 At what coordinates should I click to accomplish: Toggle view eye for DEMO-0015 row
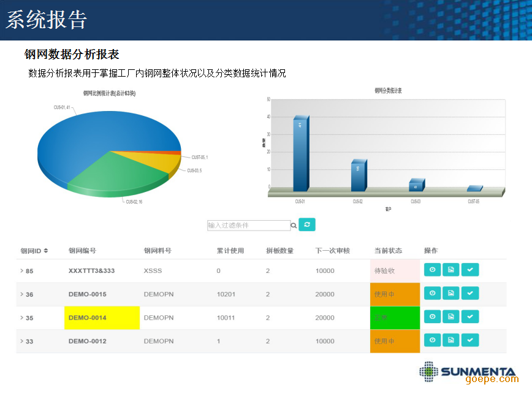pos(432,293)
